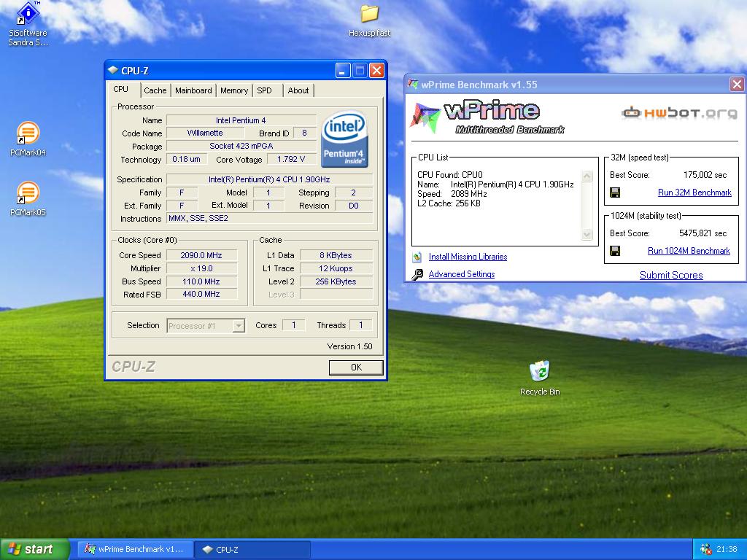Click the Run 32M Benchmark link
Screen dimensions: 747x560
[x=694, y=192]
